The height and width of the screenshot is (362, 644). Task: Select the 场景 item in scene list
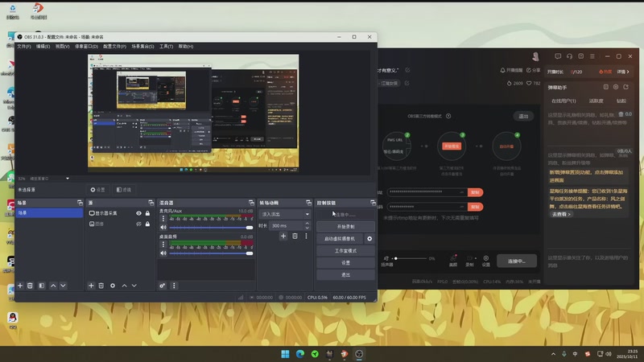point(49,212)
